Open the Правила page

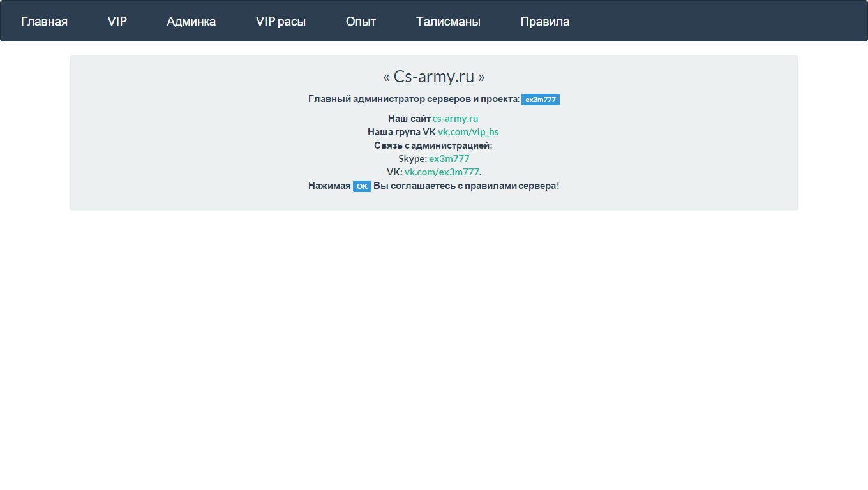(545, 21)
